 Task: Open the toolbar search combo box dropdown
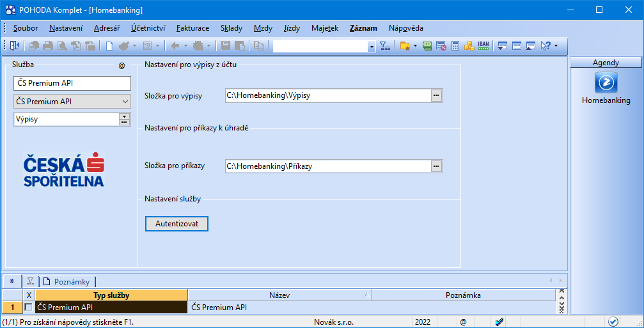(x=372, y=47)
